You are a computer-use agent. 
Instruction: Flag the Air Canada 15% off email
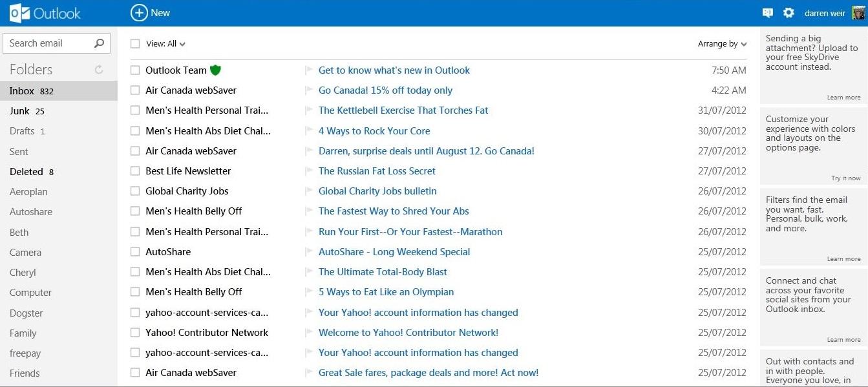point(308,90)
